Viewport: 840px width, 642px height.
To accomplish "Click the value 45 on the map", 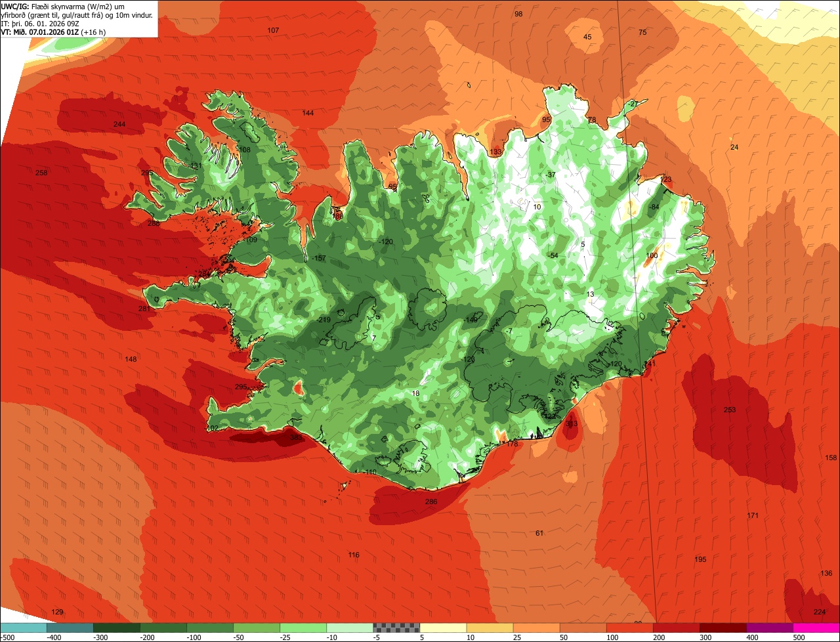I will pyautogui.click(x=587, y=37).
